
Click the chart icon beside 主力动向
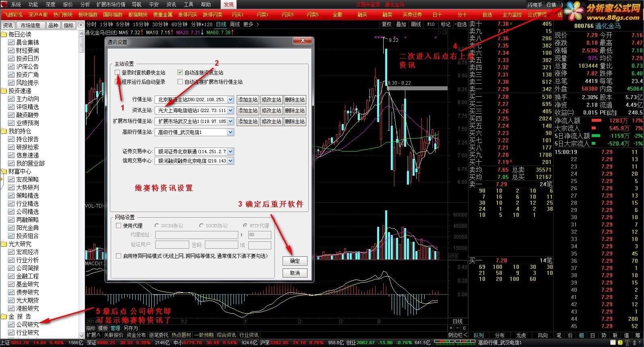tap(11, 99)
